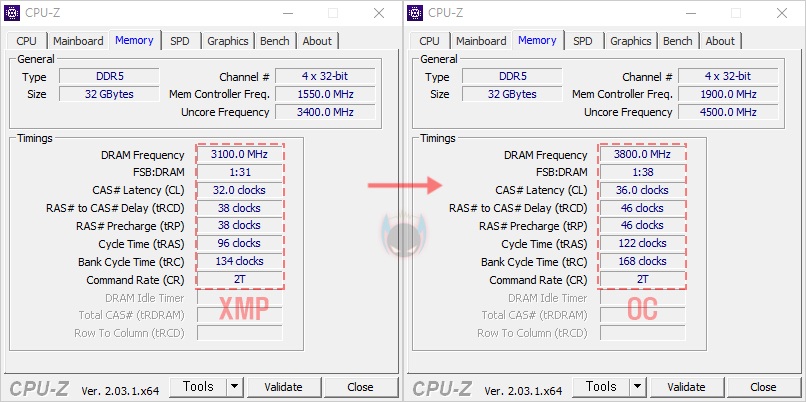Click the 3800.0 MHz DRAM Frequency value
The height and width of the screenshot is (402, 806).
click(643, 155)
